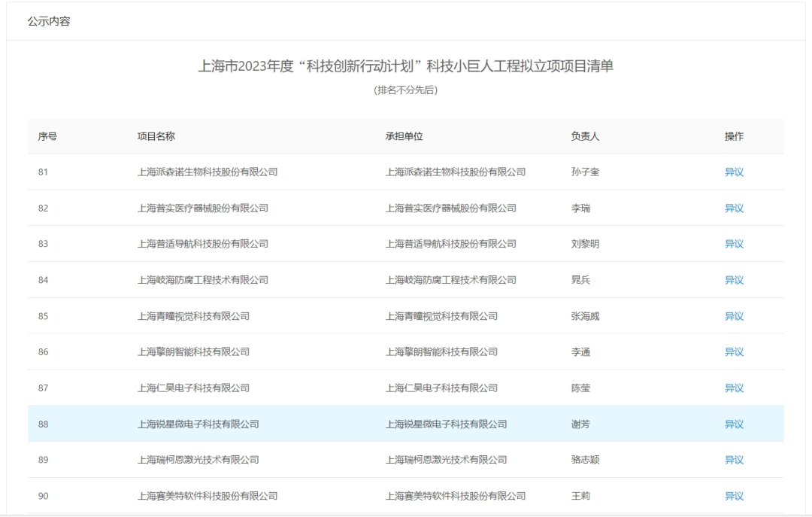Screen dimensions: 812x517
Task: Click 负责人 name 陈莹
Action: pos(580,388)
